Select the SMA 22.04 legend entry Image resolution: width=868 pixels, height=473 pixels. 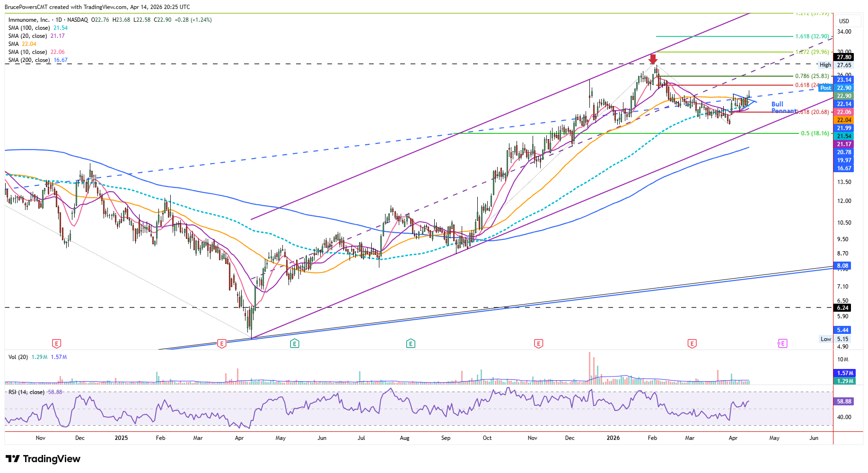point(22,44)
